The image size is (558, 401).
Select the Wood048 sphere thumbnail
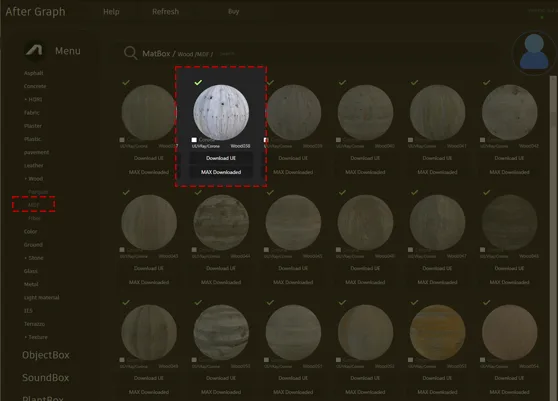click(x=510, y=222)
